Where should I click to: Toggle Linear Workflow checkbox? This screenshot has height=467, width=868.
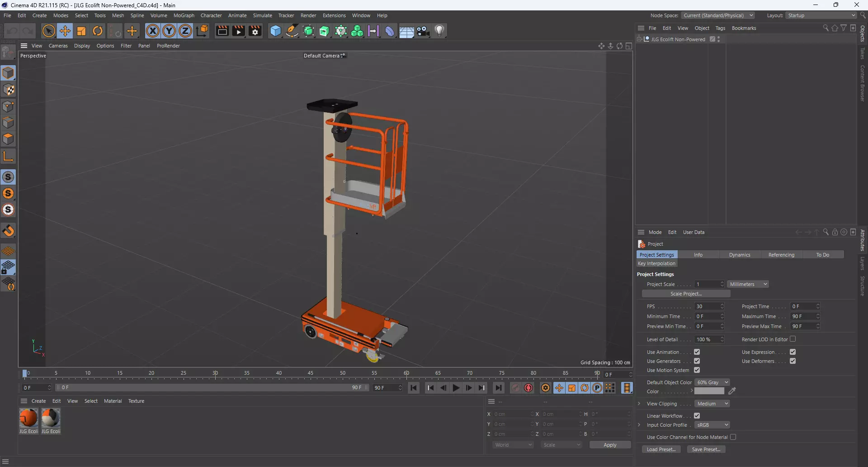click(x=697, y=416)
